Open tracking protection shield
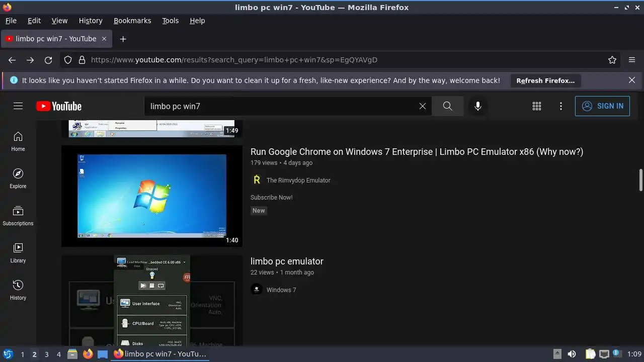The height and width of the screenshot is (362, 644). pyautogui.click(x=68, y=60)
